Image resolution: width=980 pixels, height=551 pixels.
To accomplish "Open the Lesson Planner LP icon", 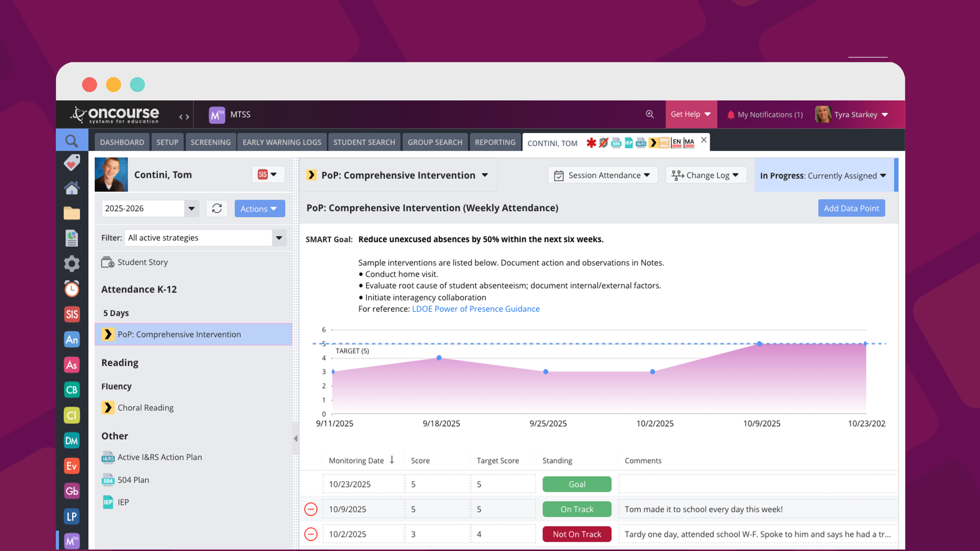I will [x=72, y=516].
